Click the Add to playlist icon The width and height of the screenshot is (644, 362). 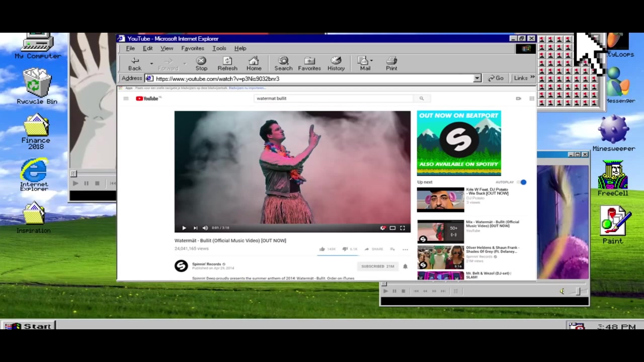pos(392,249)
